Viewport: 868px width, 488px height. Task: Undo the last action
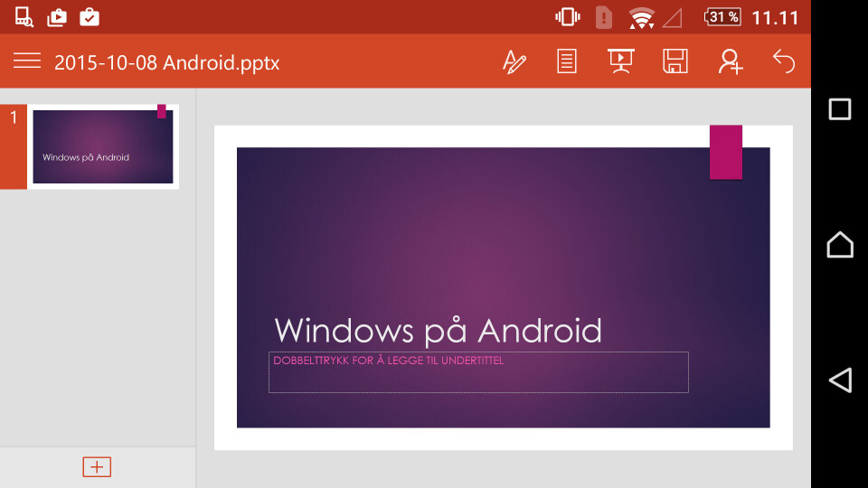click(783, 61)
